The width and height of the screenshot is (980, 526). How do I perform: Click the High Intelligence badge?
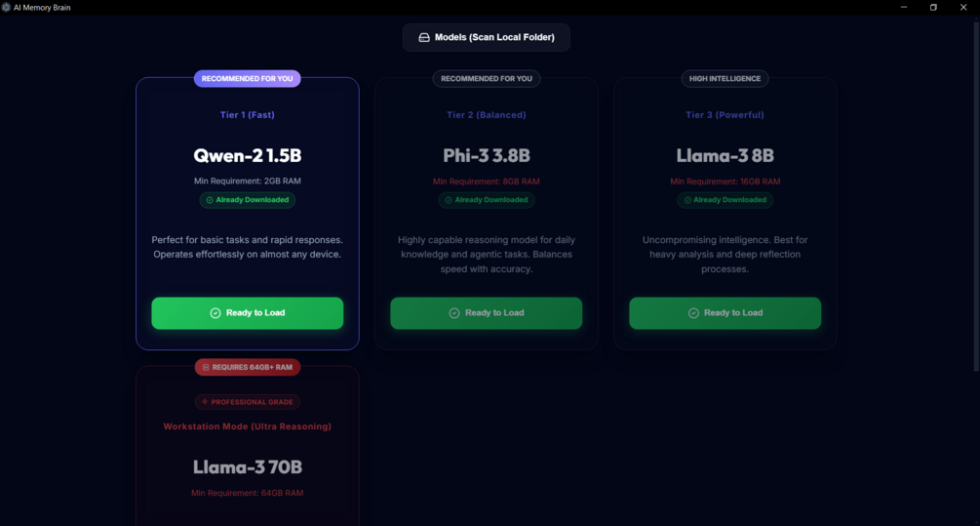pyautogui.click(x=725, y=79)
